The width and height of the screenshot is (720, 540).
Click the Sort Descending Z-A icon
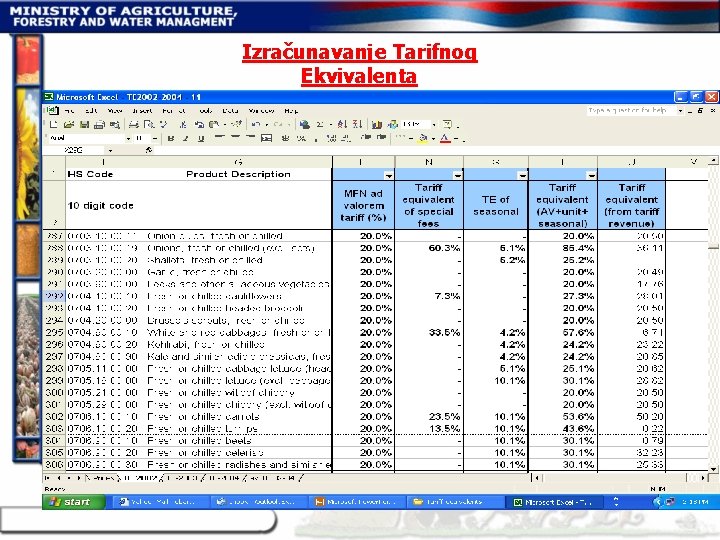point(357,124)
